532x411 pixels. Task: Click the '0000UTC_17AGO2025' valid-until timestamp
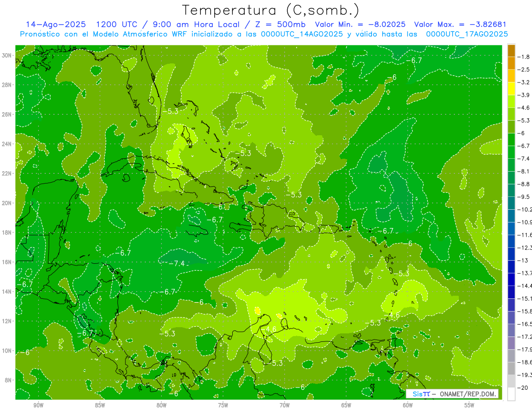(467, 34)
